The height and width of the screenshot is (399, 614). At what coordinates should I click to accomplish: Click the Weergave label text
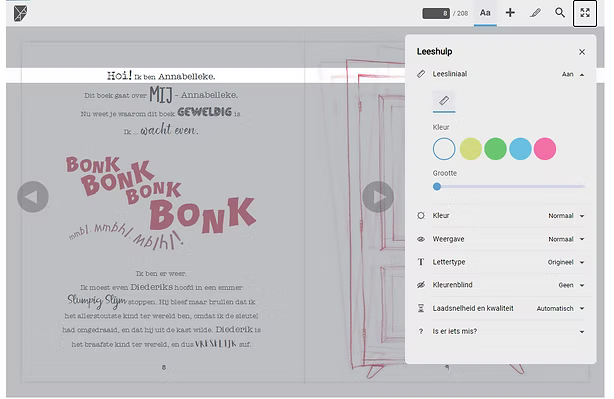pyautogui.click(x=448, y=239)
